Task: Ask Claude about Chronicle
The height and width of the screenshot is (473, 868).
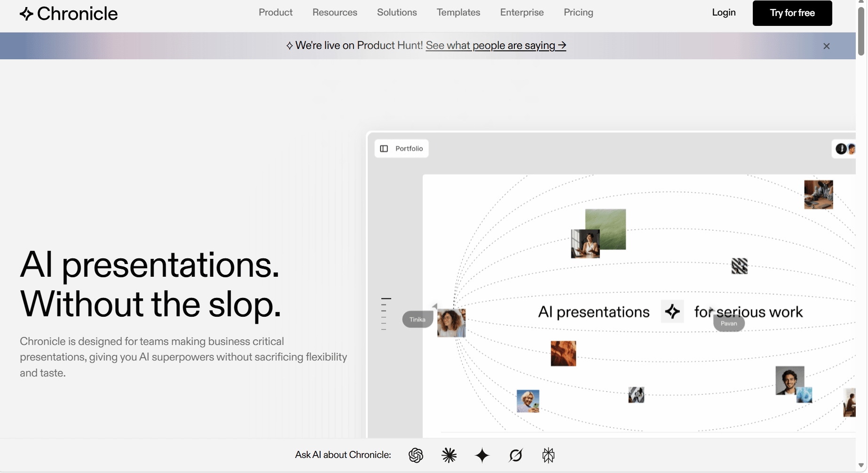Action: (x=449, y=455)
